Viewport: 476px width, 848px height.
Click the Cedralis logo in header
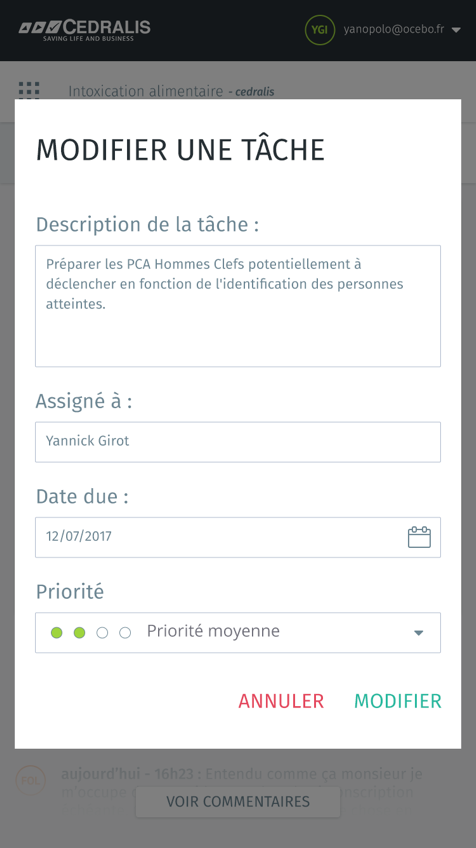tap(85, 30)
